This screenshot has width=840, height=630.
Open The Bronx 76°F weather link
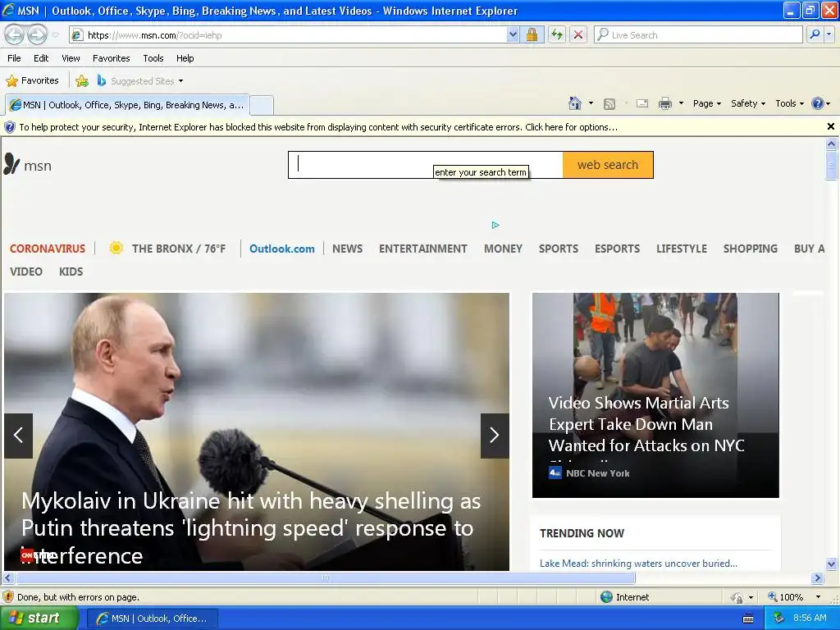pos(167,249)
